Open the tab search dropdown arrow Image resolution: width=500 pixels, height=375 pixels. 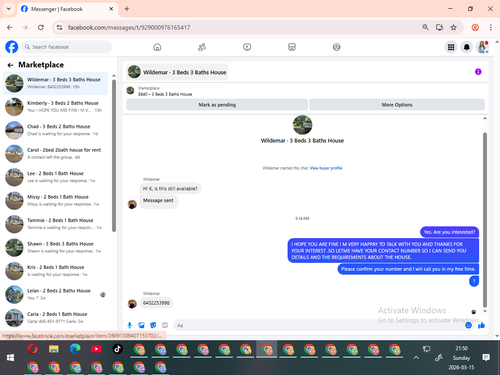point(9,9)
